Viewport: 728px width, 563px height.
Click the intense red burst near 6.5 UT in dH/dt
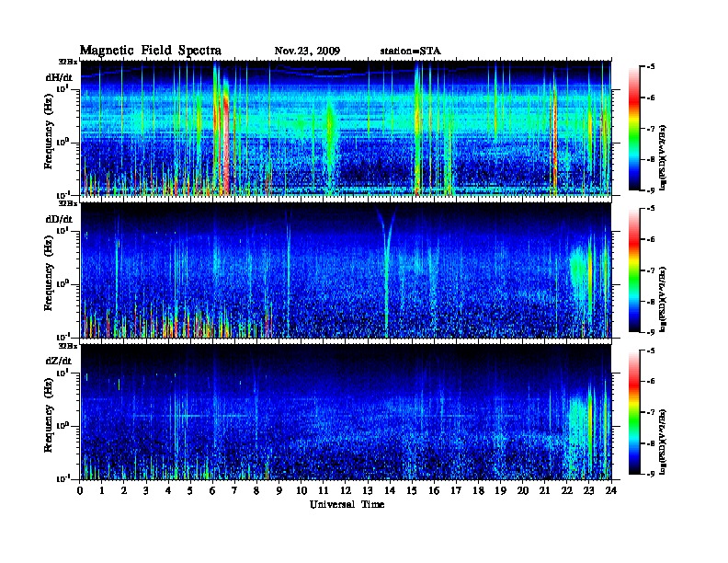pyautogui.click(x=225, y=139)
